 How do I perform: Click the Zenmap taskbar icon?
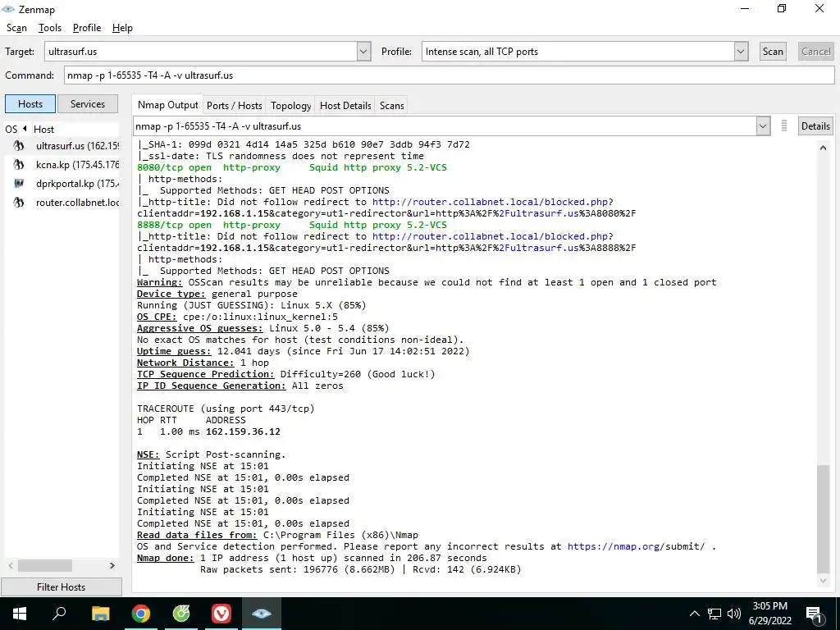point(262,614)
